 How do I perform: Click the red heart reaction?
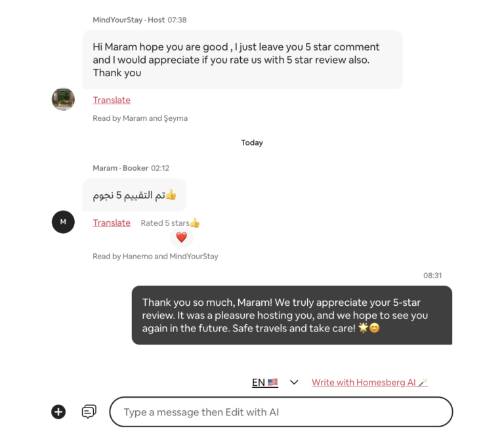pyautogui.click(x=181, y=238)
